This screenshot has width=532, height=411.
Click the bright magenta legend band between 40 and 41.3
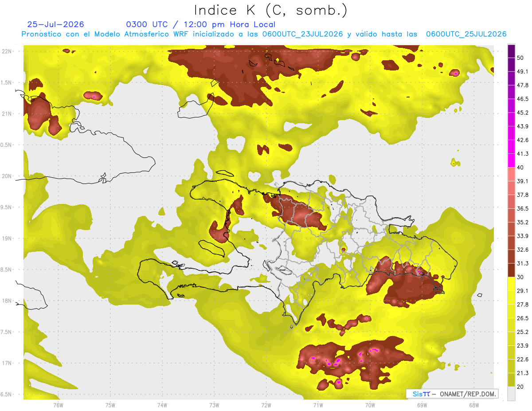(511, 160)
